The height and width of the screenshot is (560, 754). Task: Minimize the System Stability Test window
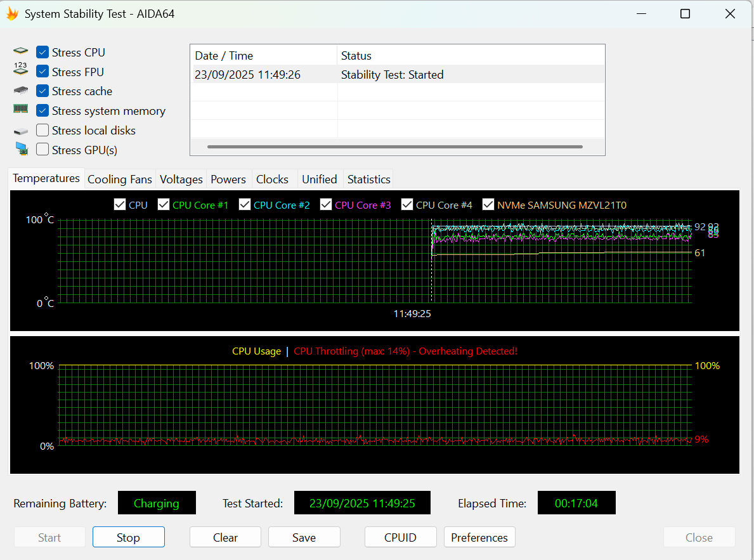pyautogui.click(x=641, y=13)
